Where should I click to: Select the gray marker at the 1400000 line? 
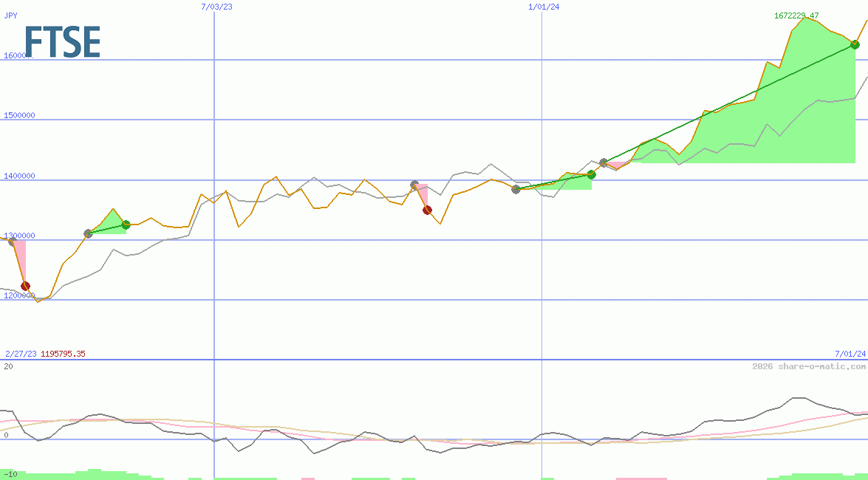(414, 185)
